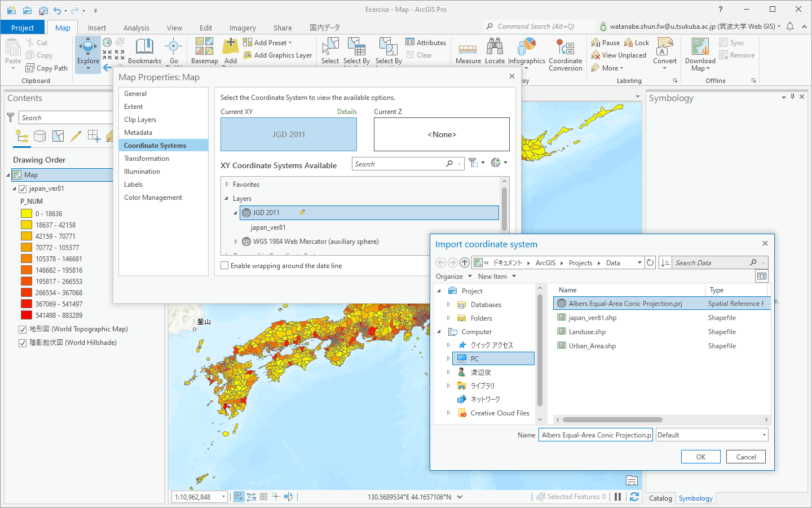This screenshot has height=508, width=812.
Task: Click the refresh map icon in status bar
Action: (634, 497)
